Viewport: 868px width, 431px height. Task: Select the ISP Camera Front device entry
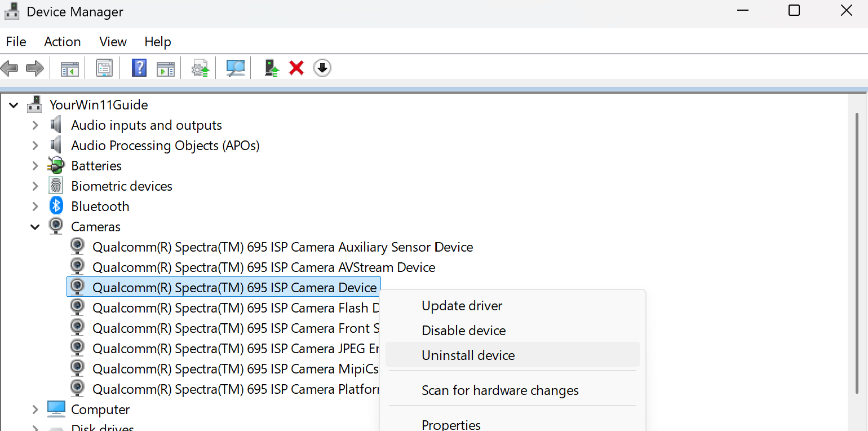point(236,328)
